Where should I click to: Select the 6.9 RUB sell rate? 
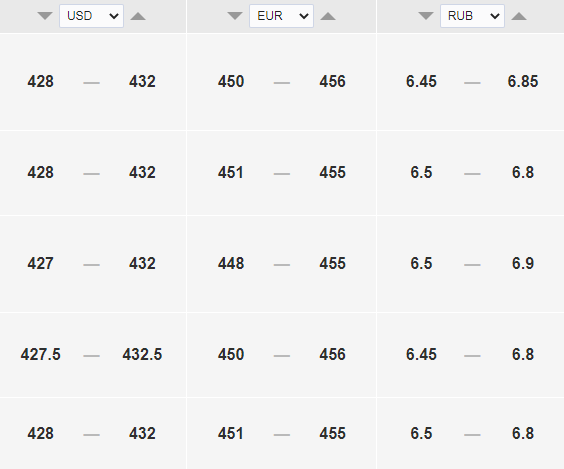point(523,263)
